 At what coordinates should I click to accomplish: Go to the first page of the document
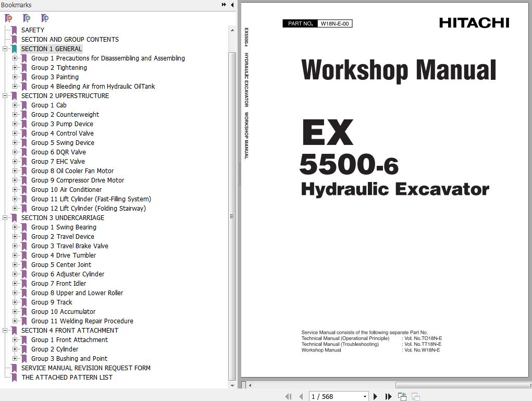[x=288, y=396]
